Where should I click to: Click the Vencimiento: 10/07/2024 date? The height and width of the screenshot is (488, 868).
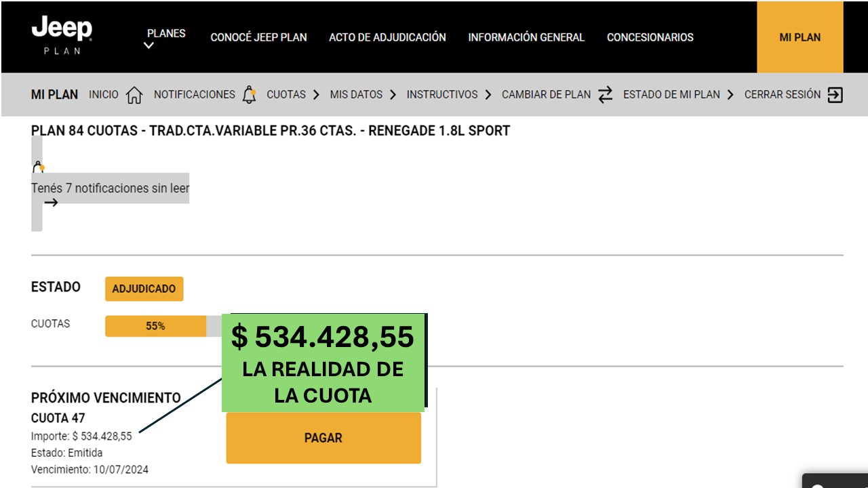[x=90, y=469]
